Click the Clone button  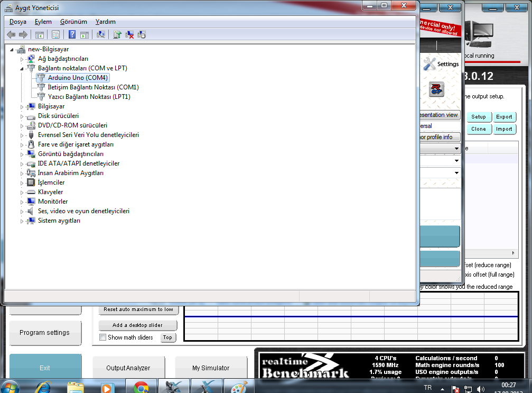pyautogui.click(x=479, y=129)
